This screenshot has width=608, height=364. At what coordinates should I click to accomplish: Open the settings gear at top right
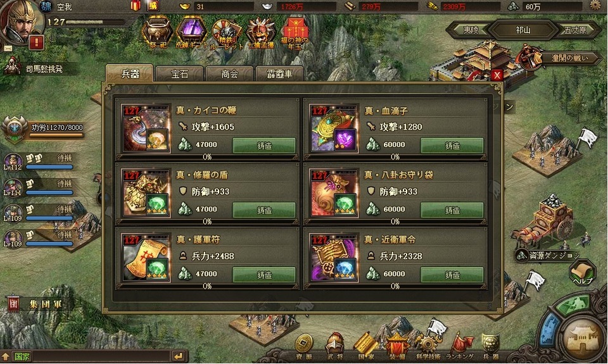click(595, 6)
